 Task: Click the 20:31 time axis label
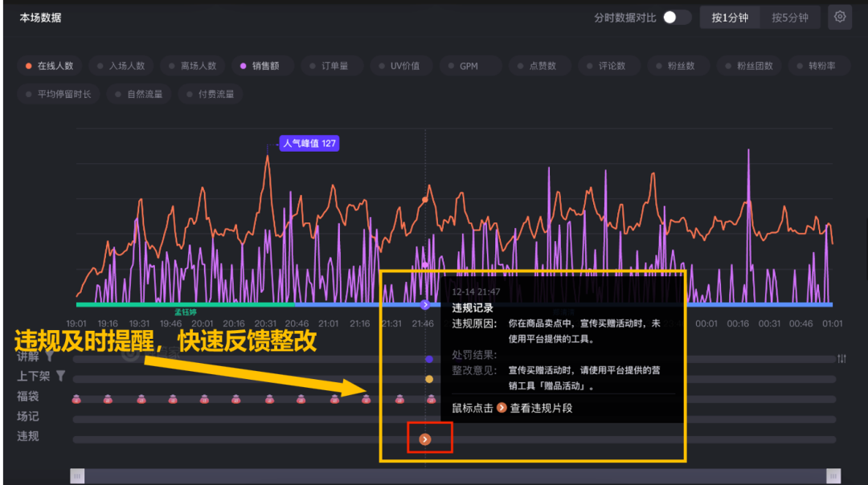[x=265, y=324]
